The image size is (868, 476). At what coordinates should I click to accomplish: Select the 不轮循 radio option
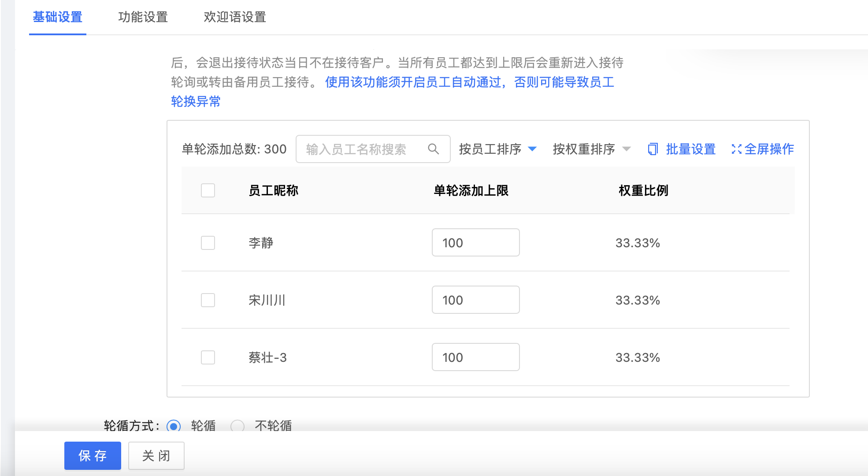[237, 426]
